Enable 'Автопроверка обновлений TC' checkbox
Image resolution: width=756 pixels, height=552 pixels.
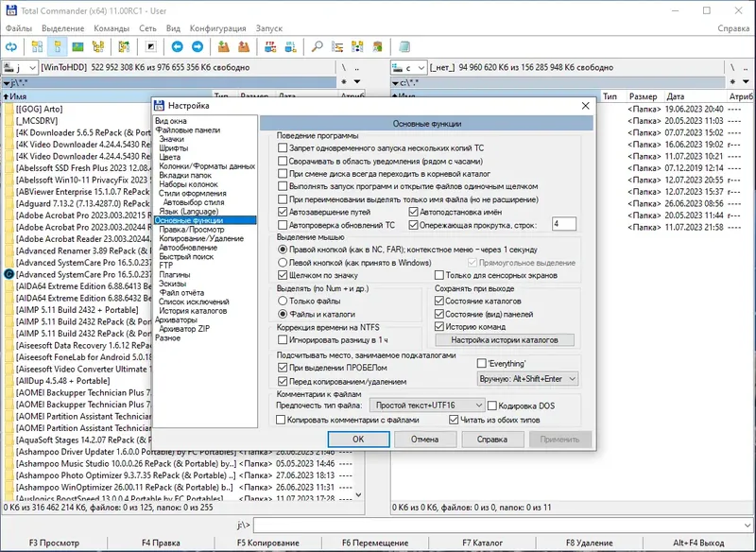click(283, 226)
